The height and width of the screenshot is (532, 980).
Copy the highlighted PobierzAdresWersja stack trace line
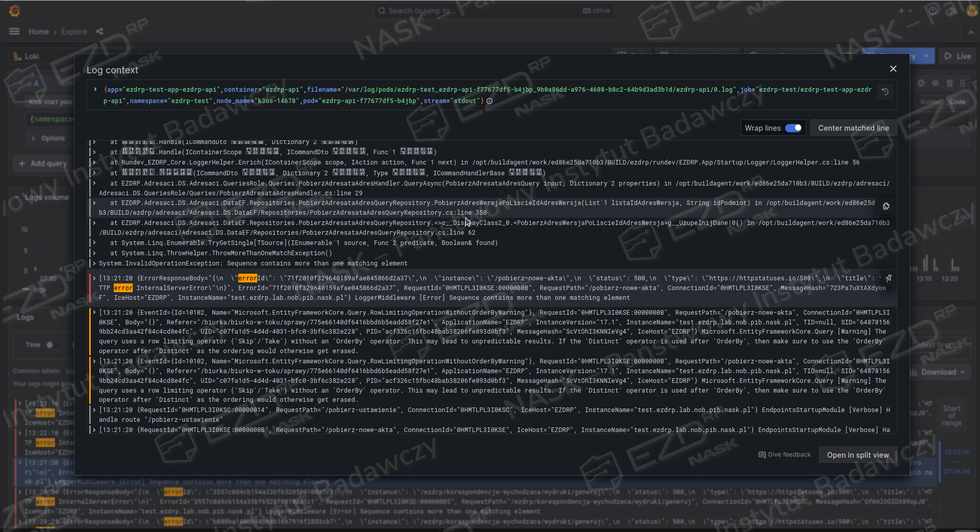[886, 206]
